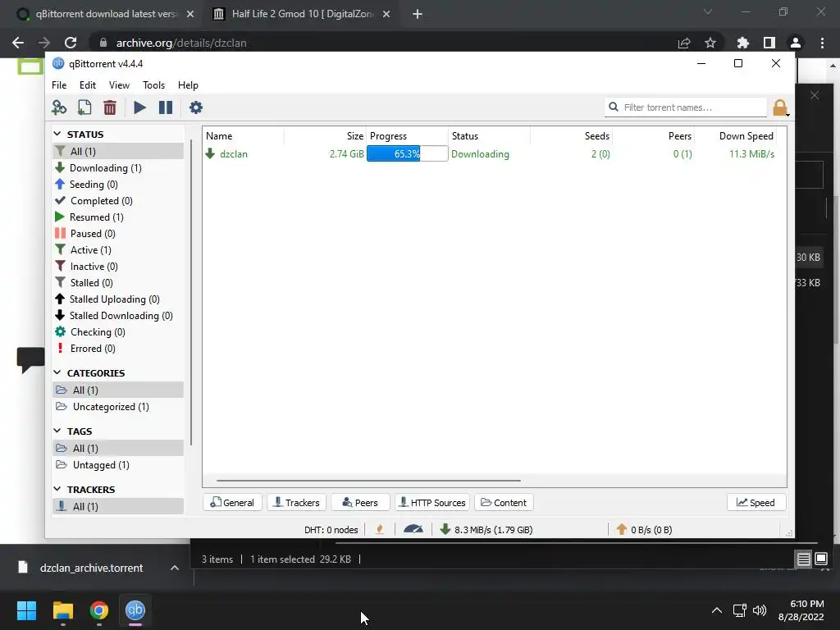Open File Explorer from taskbar
The height and width of the screenshot is (630, 840).
62,610
